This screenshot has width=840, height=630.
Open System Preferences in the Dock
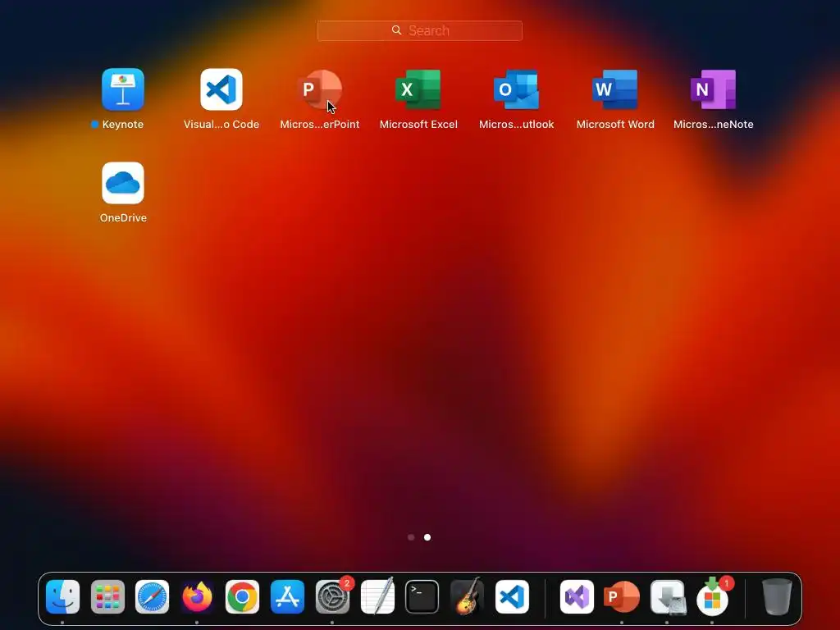332,597
